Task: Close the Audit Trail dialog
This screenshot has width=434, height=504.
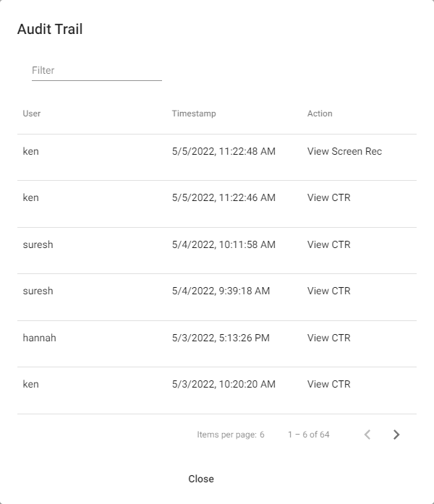Action: click(201, 479)
